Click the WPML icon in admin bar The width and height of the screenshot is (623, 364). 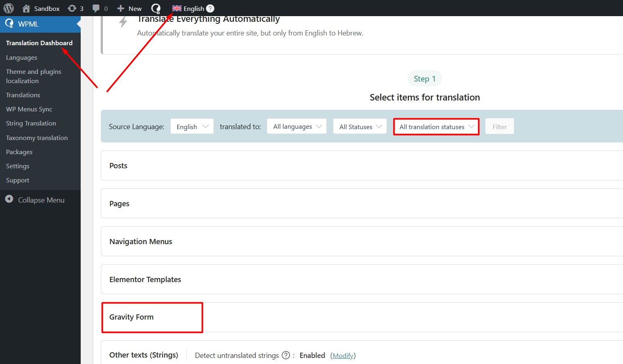156,8
